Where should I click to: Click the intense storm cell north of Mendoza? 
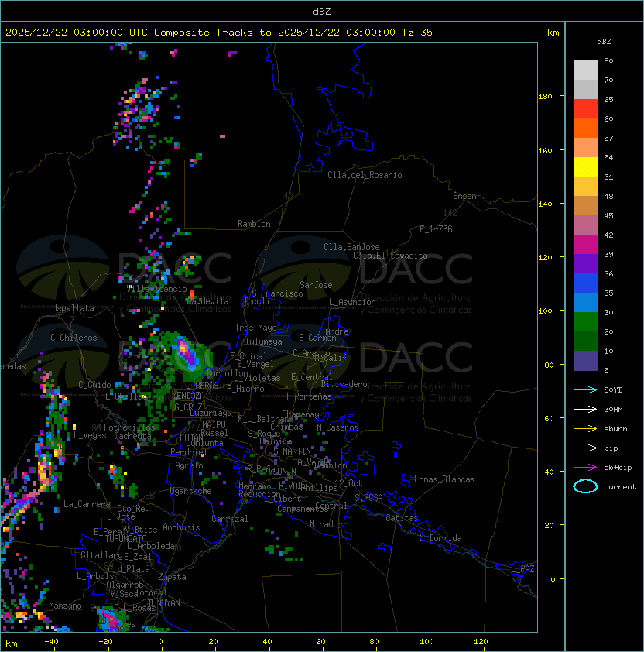click(x=187, y=352)
